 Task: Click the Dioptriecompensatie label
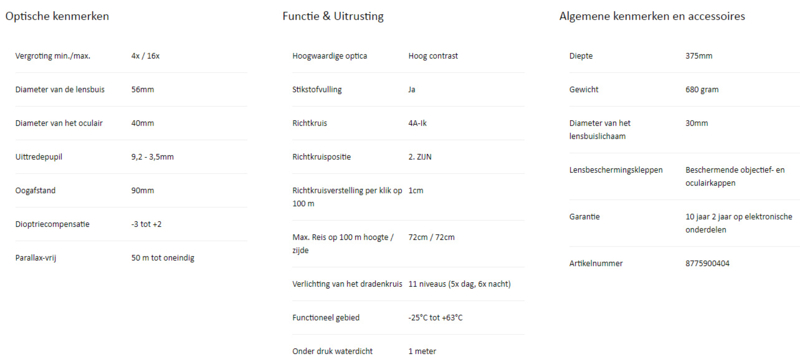point(53,224)
